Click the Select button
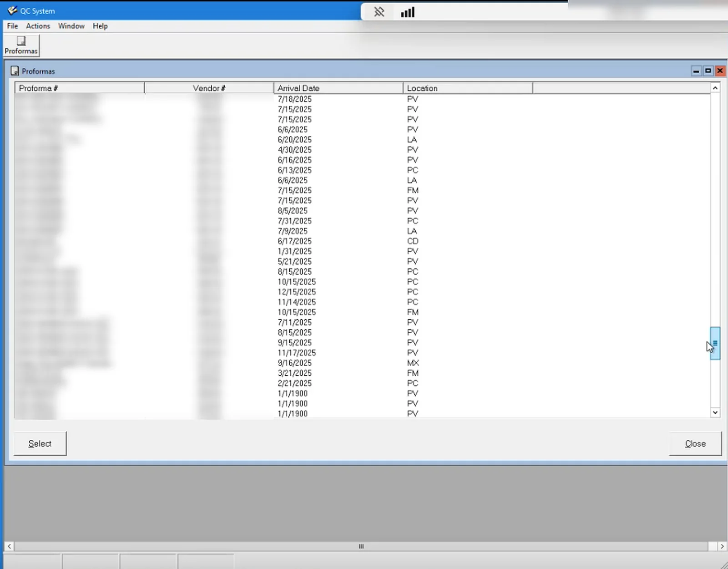728x569 pixels. pos(40,444)
